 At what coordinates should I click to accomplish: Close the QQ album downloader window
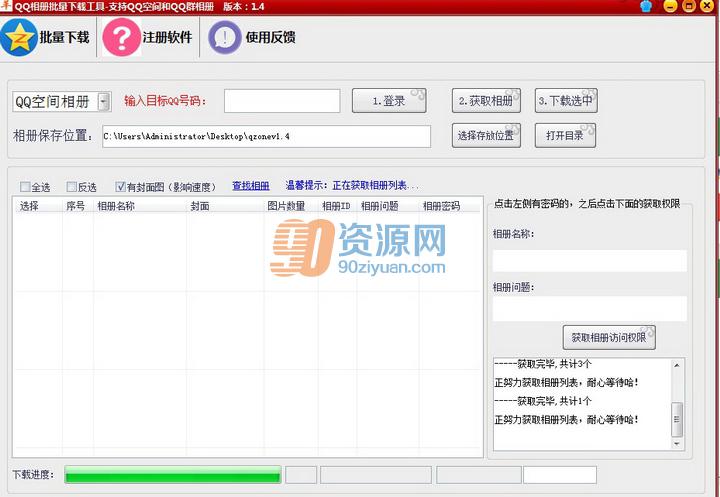pos(707,6)
